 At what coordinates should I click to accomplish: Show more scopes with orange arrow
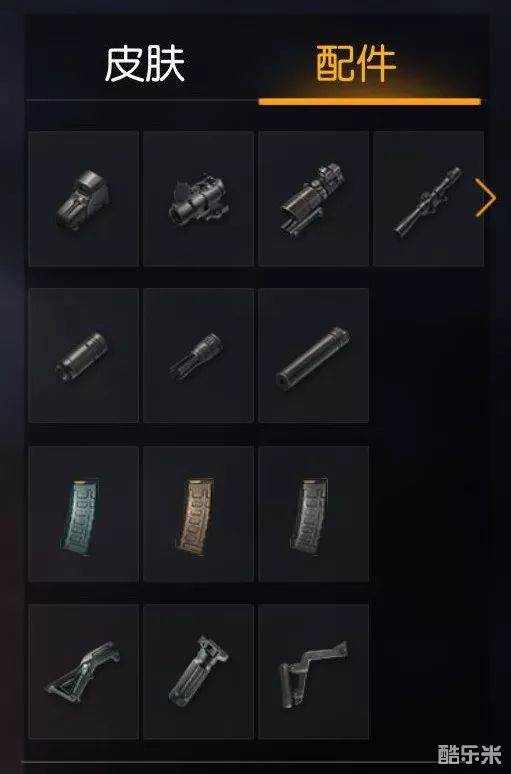486,198
